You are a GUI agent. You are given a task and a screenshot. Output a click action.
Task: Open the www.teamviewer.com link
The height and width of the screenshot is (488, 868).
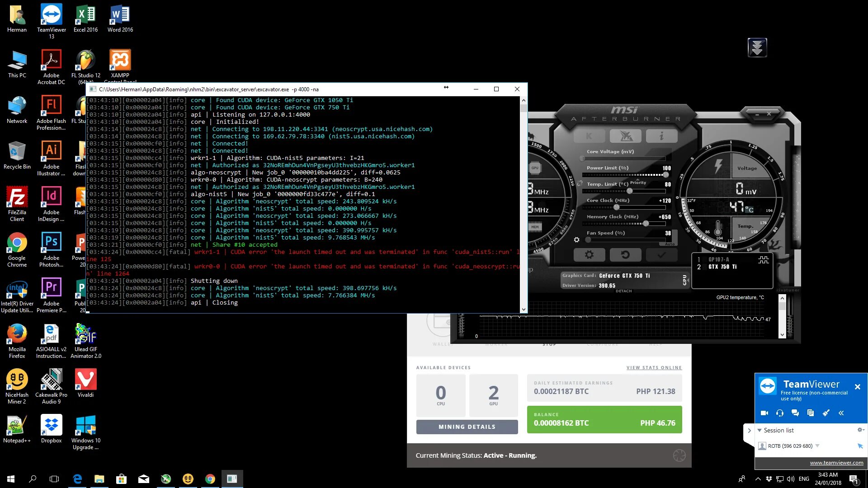click(x=836, y=463)
